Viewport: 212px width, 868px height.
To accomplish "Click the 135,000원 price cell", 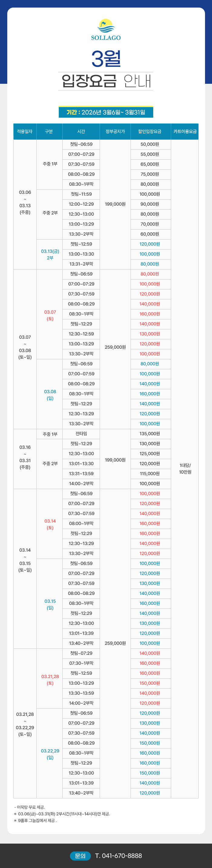I will pyautogui.click(x=150, y=434).
